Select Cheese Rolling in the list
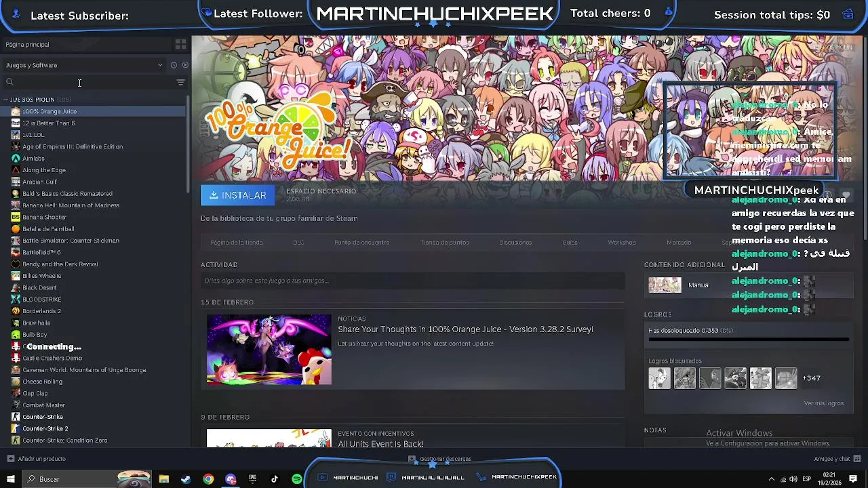This screenshot has width=868, height=488. [x=42, y=382]
